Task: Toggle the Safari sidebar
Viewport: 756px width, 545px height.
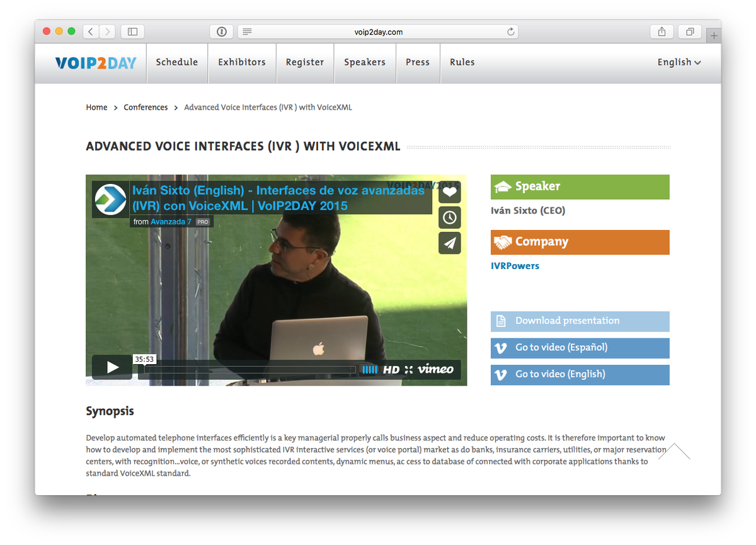Action: (133, 31)
